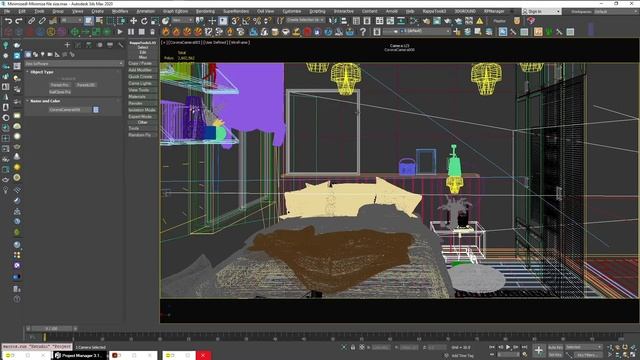Click the yellow warning triangle icon

pos(480,20)
